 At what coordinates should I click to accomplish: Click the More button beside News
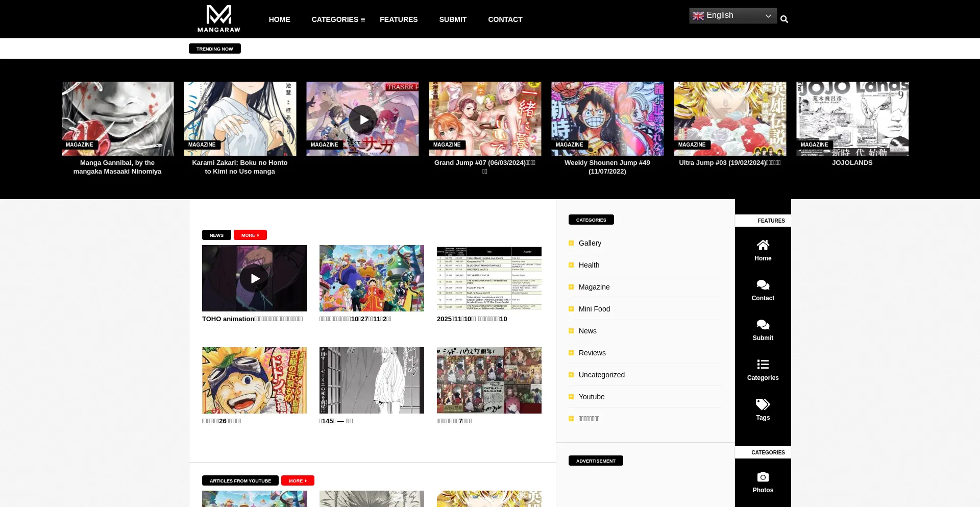[250, 235]
